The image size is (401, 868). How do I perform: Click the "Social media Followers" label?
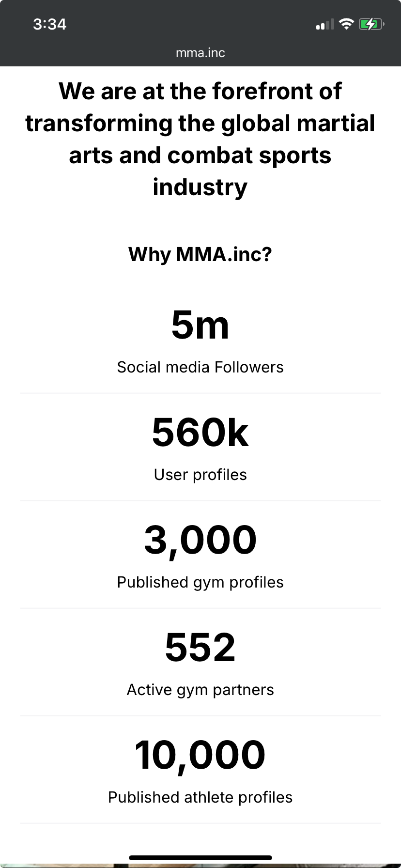[200, 367]
